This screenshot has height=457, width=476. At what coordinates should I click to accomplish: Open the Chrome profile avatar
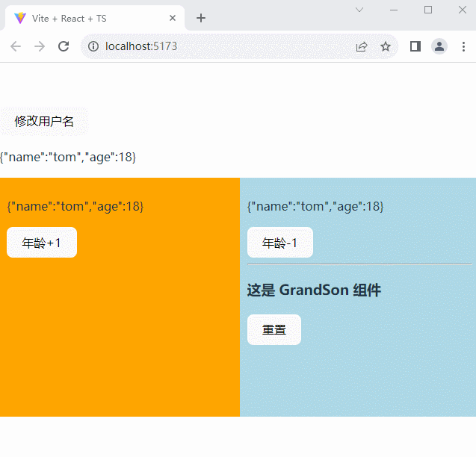439,46
